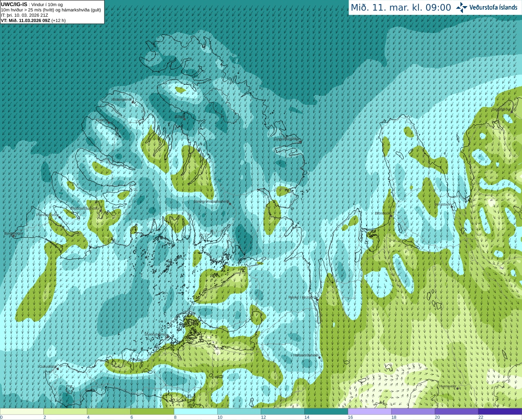Viewport: 522px width, 420px height.
Task: Click the '(+12 h)' forecast offset
Action: tap(58, 20)
